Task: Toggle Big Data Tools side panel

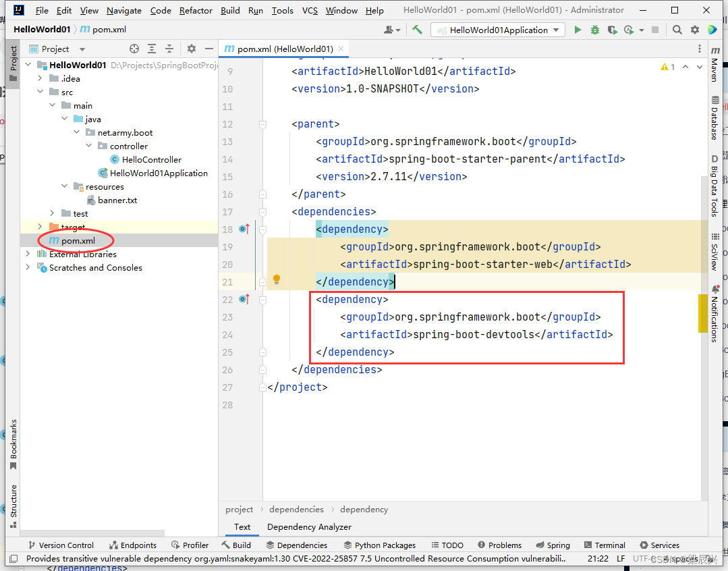Action: [x=715, y=186]
